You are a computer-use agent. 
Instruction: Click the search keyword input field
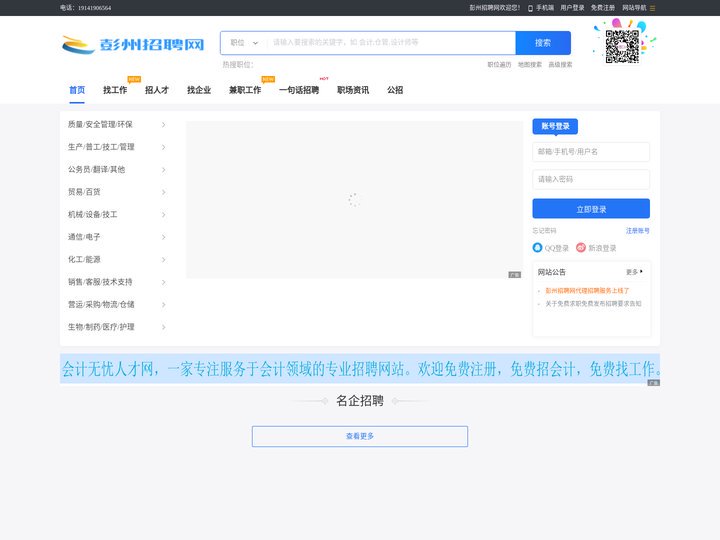391,43
